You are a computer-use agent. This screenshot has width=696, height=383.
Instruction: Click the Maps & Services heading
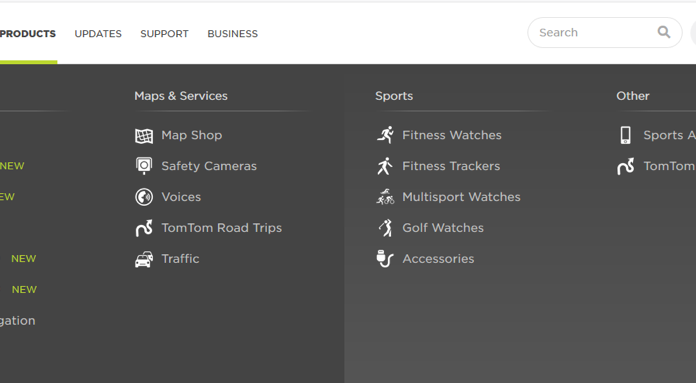point(181,96)
